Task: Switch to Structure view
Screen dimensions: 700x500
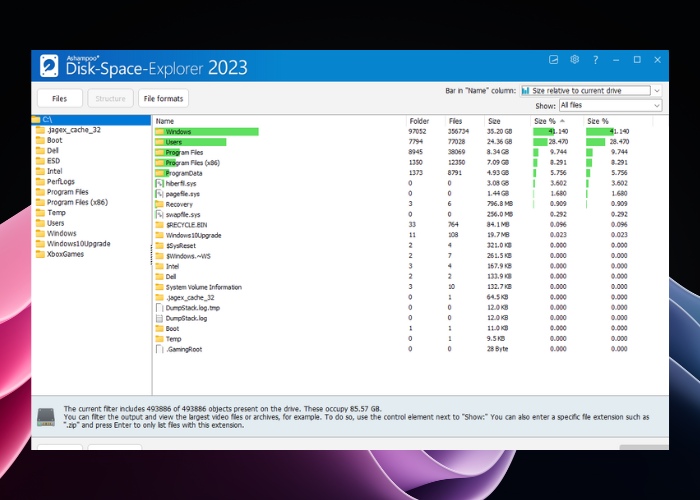Action: tap(110, 98)
